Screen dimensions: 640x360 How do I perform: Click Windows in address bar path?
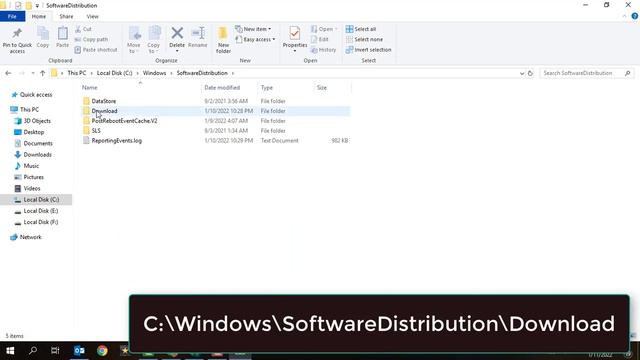(x=154, y=73)
